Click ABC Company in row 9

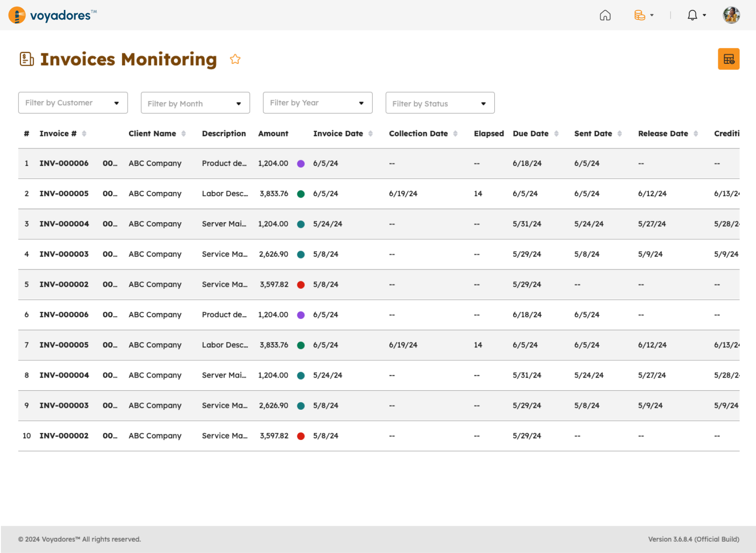click(155, 406)
